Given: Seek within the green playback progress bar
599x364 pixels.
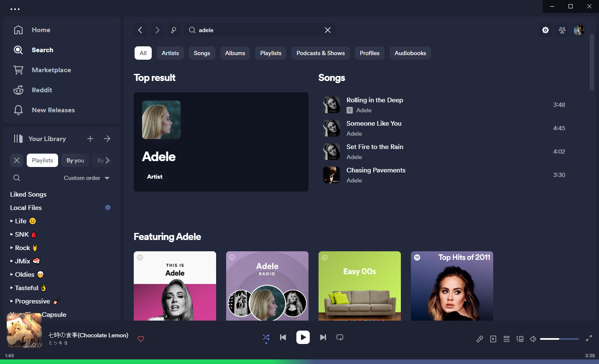Looking at the screenshot, I should (299, 361).
